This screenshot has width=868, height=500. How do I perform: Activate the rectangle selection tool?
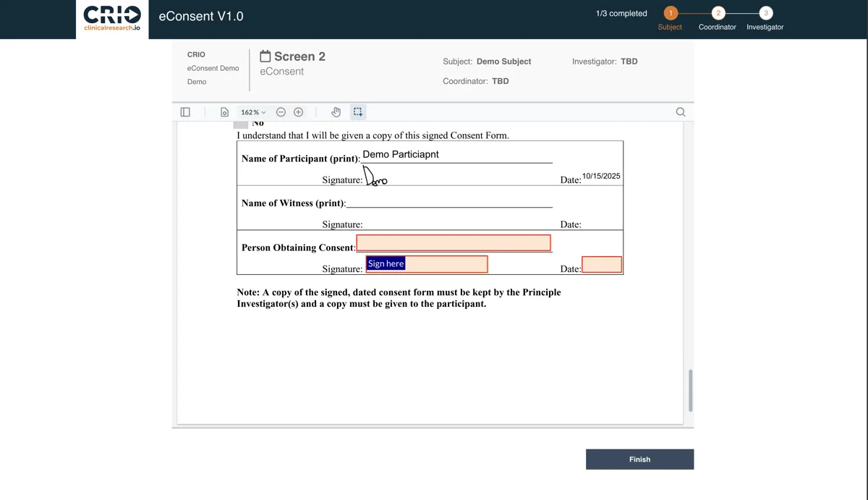(x=358, y=112)
